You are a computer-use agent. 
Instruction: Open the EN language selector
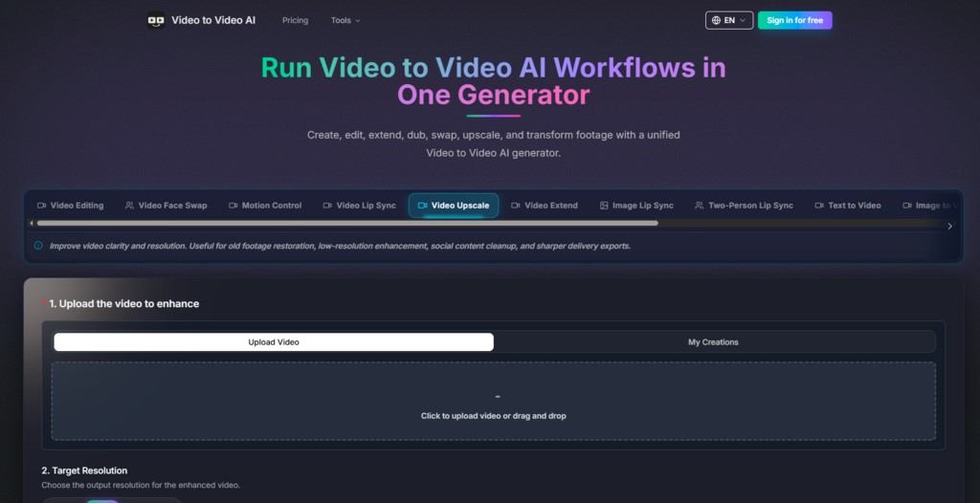[729, 20]
